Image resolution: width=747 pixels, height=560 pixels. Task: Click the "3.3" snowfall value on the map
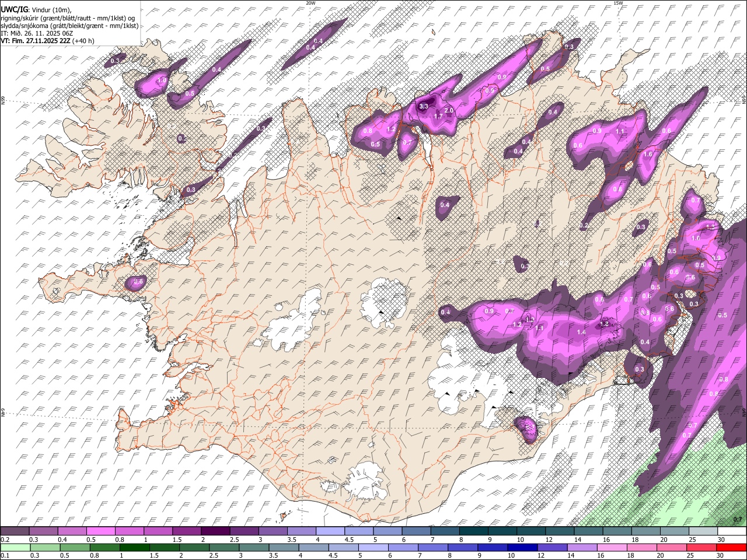424,107
